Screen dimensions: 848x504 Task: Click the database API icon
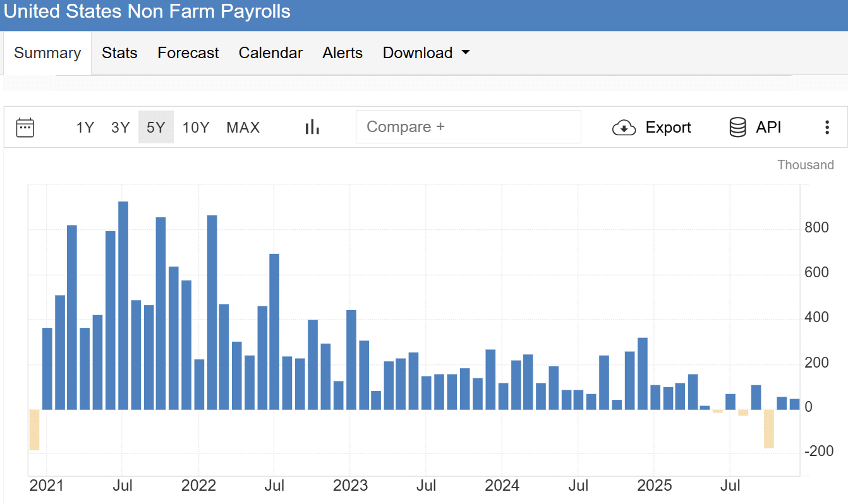pos(737,128)
